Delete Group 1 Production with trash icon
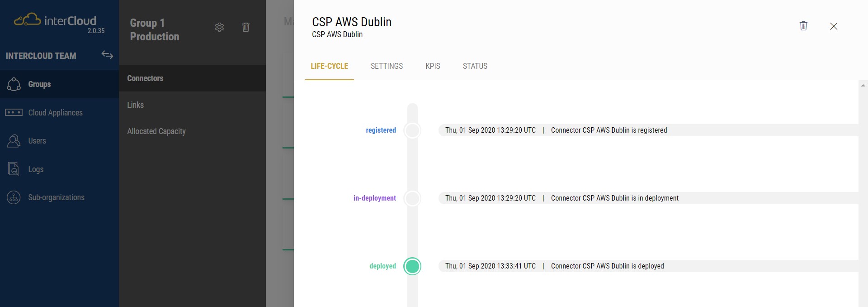The height and width of the screenshot is (307, 868). tap(245, 27)
